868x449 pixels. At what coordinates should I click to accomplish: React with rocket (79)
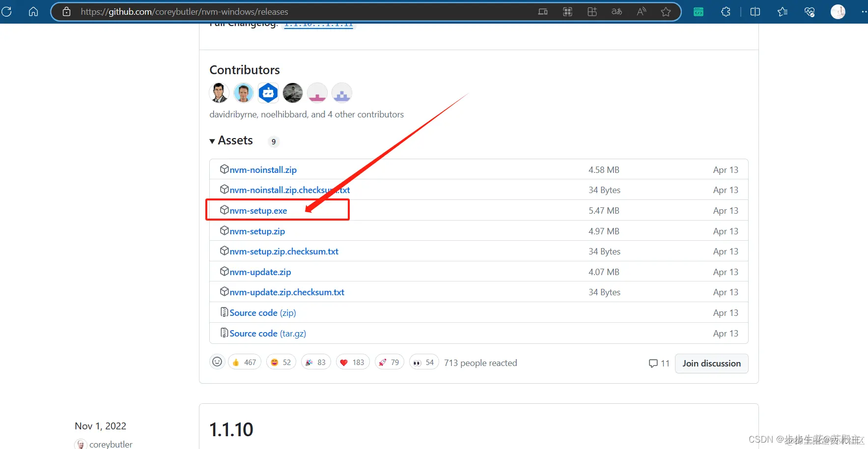click(390, 362)
